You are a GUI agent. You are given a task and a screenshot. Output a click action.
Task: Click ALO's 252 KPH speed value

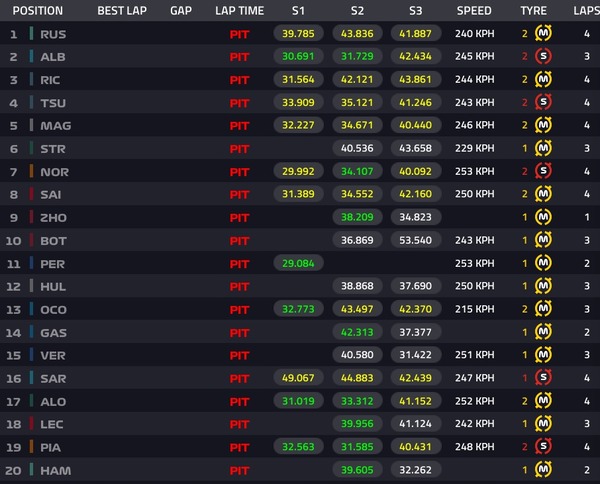pyautogui.click(x=474, y=401)
